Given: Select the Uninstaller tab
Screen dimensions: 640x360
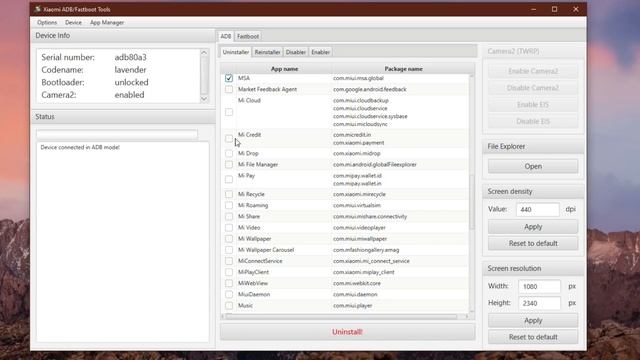Looking at the screenshot, I should (236, 52).
